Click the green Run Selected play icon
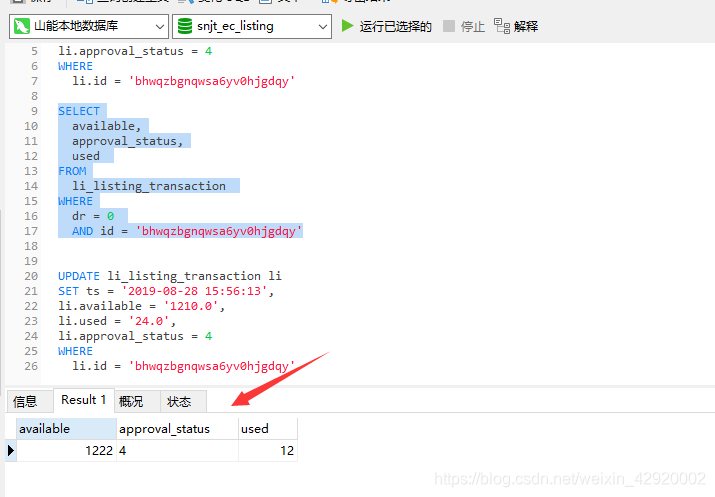The image size is (715, 497). 347,26
